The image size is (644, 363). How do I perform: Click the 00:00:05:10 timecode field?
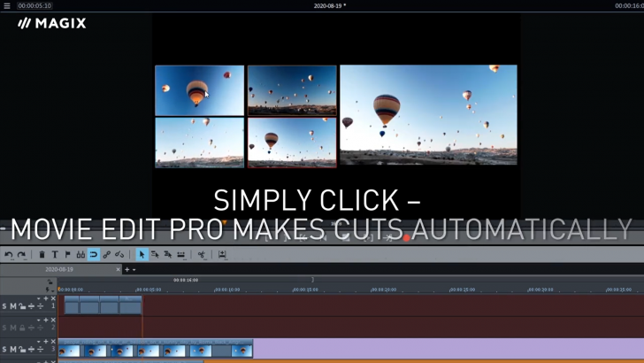point(34,6)
